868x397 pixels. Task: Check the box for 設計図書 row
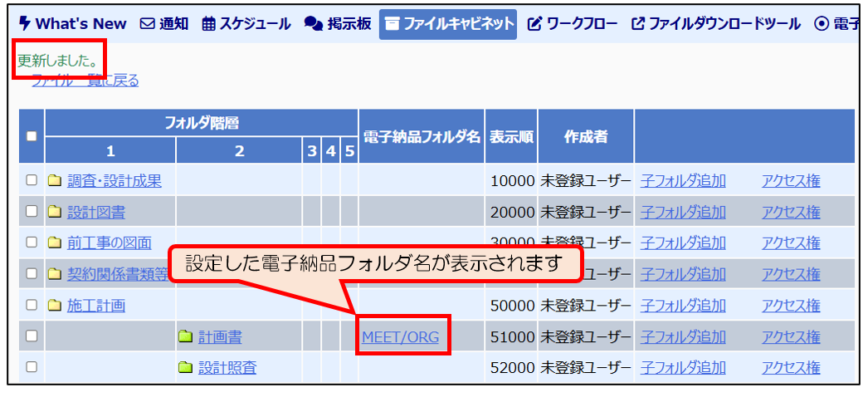click(32, 212)
